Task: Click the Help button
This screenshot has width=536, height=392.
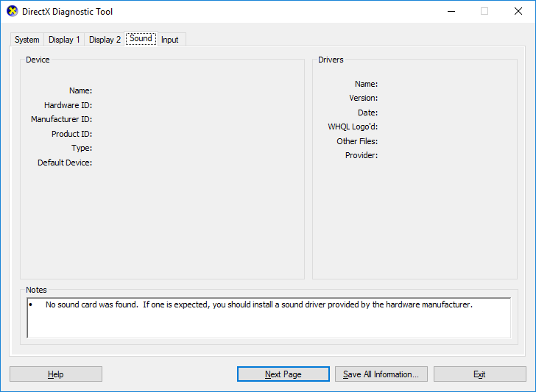Action: 56,374
